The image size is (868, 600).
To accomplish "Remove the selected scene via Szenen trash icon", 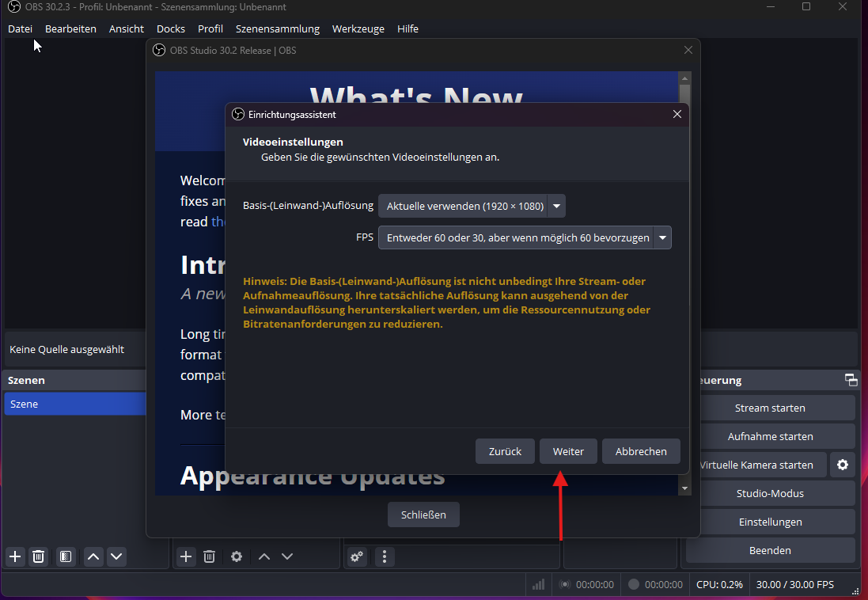I will point(38,556).
